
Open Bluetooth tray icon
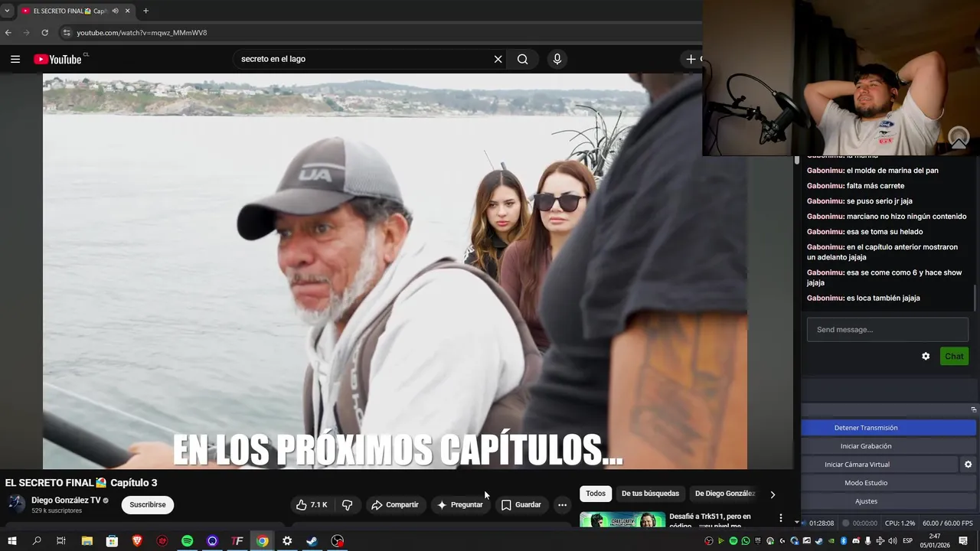click(844, 541)
